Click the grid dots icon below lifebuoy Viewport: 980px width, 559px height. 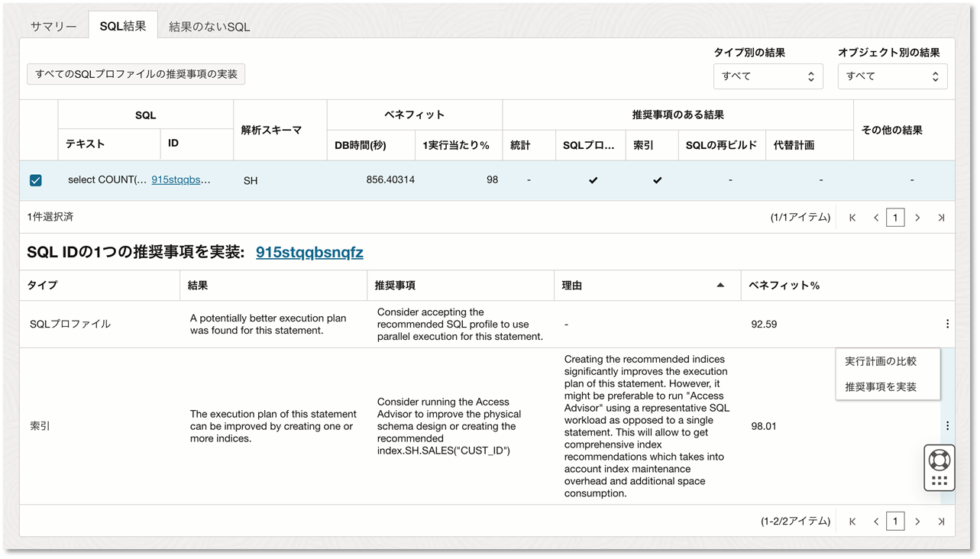coord(939,481)
